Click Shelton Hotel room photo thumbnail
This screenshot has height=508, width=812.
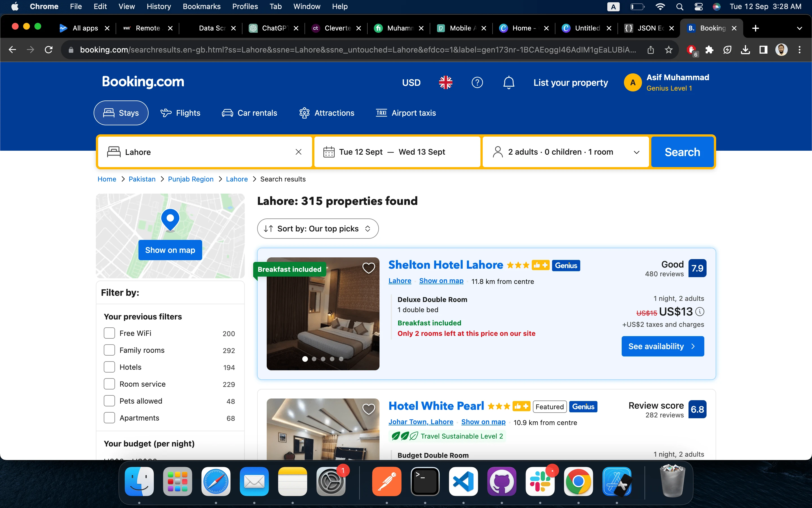pyautogui.click(x=323, y=314)
